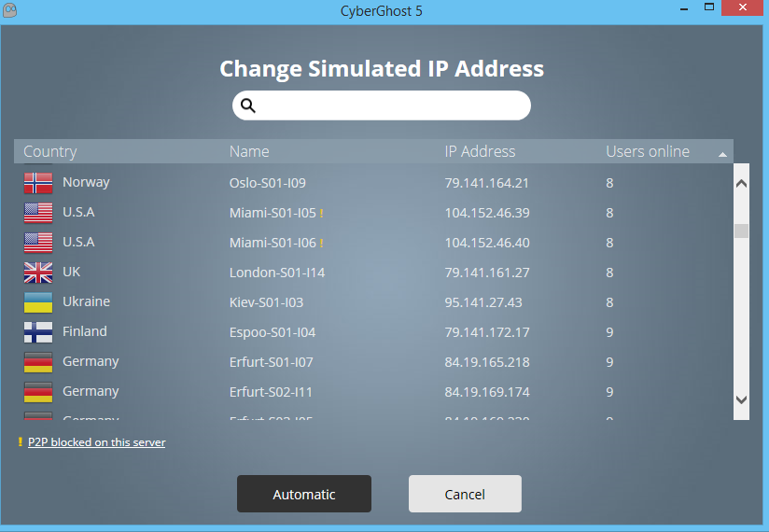The image size is (769, 532).
Task: Click the Automatic button
Action: 304,494
